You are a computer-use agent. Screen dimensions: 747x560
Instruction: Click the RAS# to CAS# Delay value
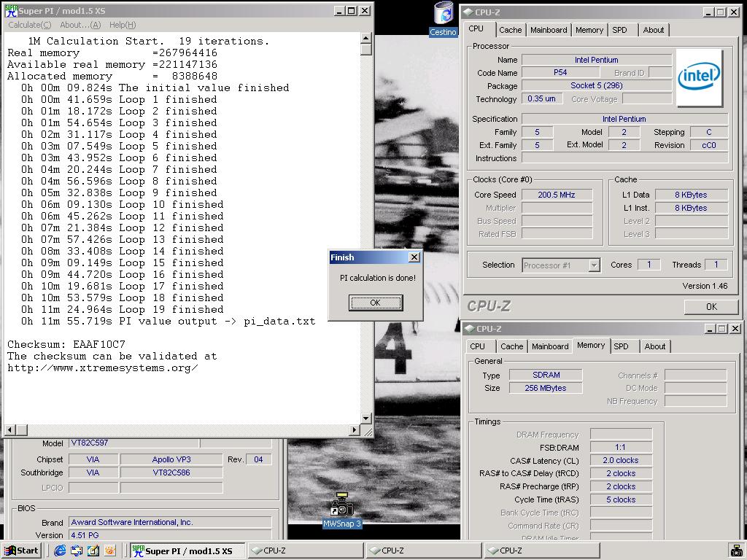620,473
